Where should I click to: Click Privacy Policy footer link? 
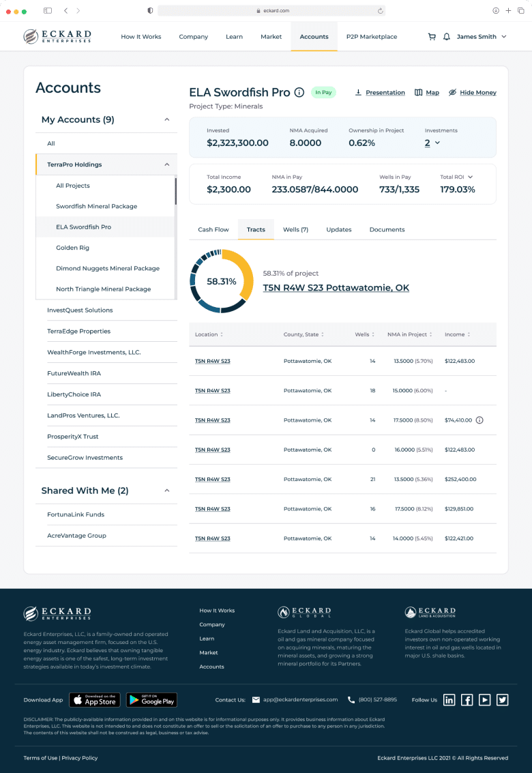point(79,758)
